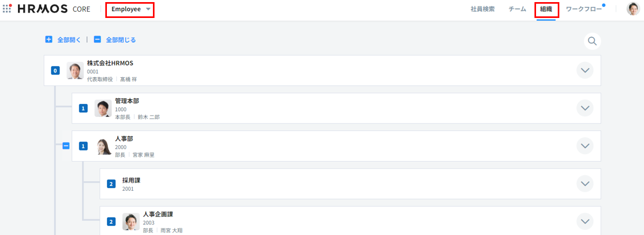
Task: Click the 全部開く link
Action: 69,40
